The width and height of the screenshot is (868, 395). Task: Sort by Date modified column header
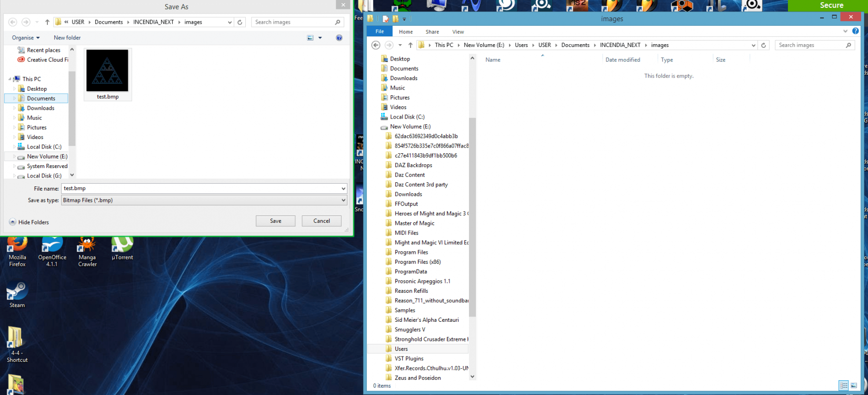pyautogui.click(x=623, y=60)
